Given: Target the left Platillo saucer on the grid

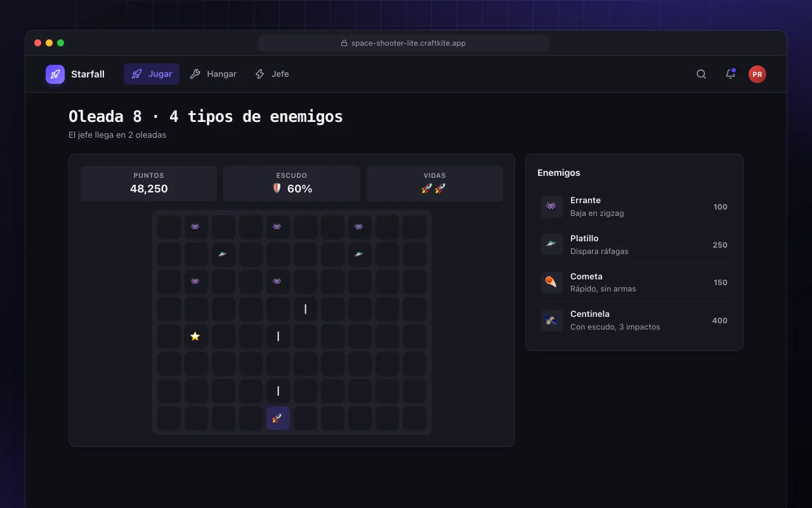Looking at the screenshot, I should click(223, 254).
